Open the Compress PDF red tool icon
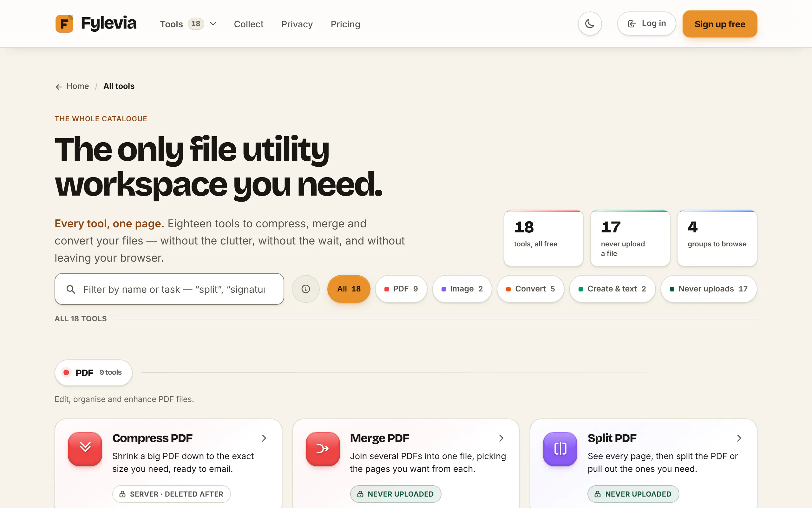 tap(85, 449)
